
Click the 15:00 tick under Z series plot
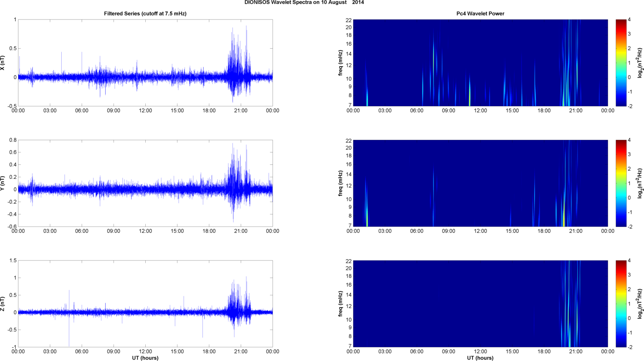(177, 352)
